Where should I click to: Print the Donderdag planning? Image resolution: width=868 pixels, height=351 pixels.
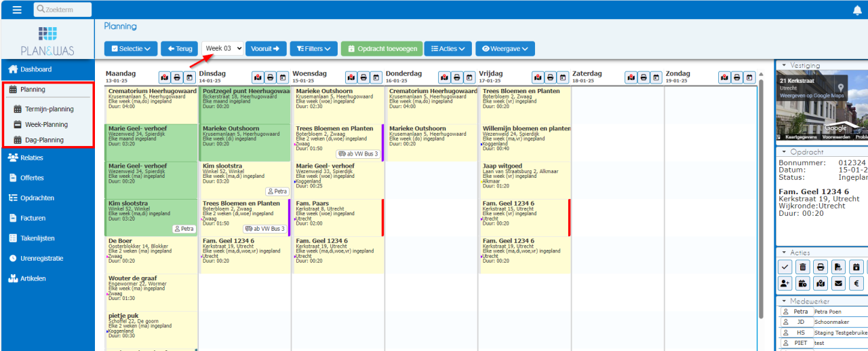(456, 77)
